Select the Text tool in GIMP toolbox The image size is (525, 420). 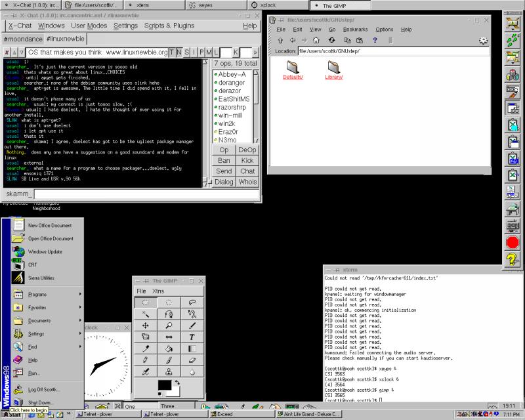192,337
